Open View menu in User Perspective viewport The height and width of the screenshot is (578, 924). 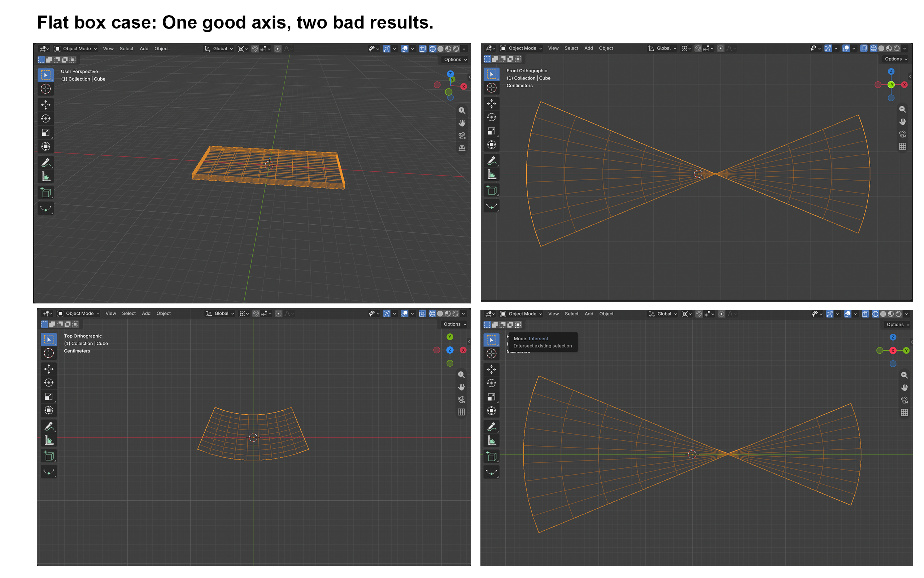pyautogui.click(x=108, y=49)
